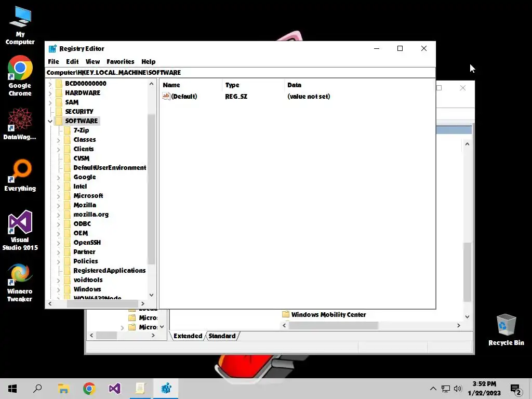Viewport: 532px width, 399px height.
Task: Click the tree pane vertical scrollbar
Action: point(151,189)
